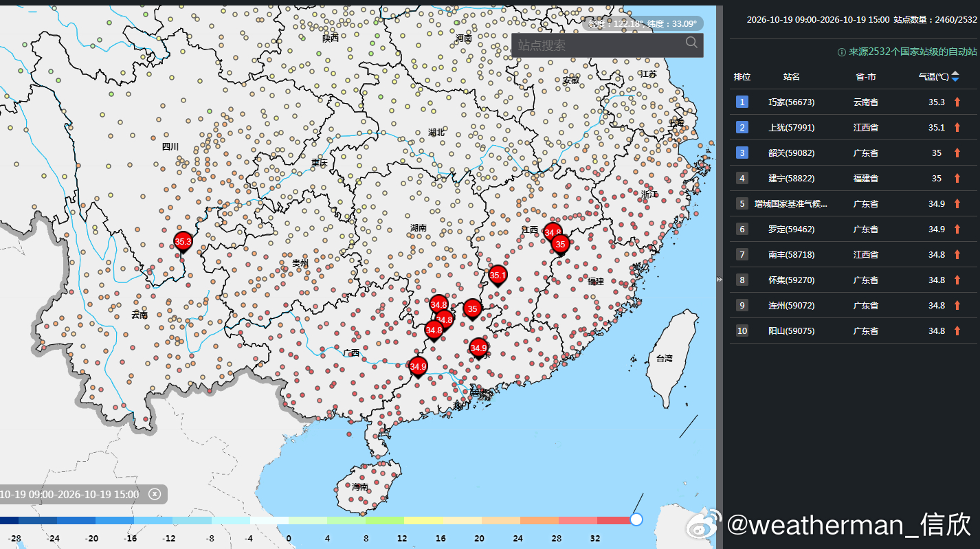Select station 上犹(57991) in the list
This screenshot has height=549, width=980.
point(792,127)
